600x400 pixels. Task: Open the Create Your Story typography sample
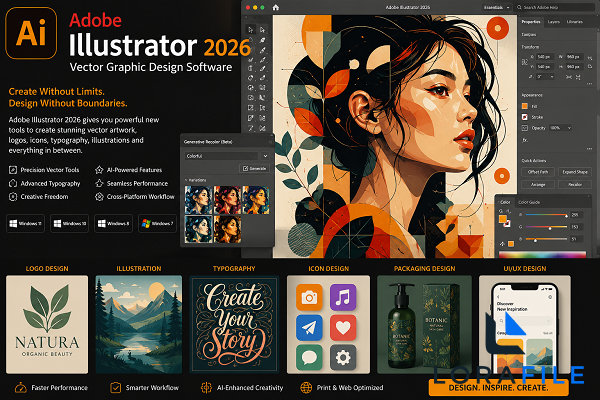pyautogui.click(x=234, y=325)
